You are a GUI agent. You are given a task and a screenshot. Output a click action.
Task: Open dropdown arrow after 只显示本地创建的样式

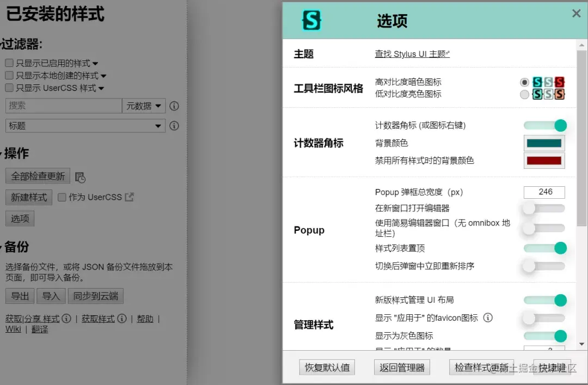(103, 76)
